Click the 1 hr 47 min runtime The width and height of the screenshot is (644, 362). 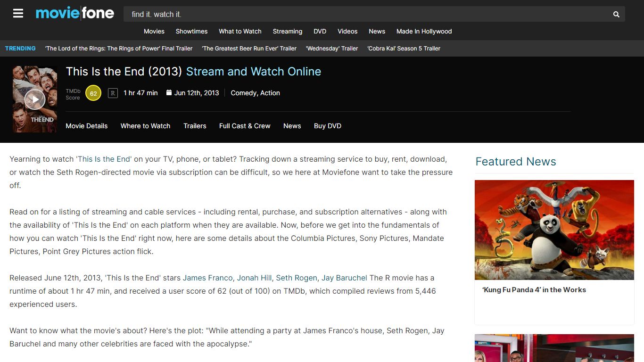coord(140,93)
